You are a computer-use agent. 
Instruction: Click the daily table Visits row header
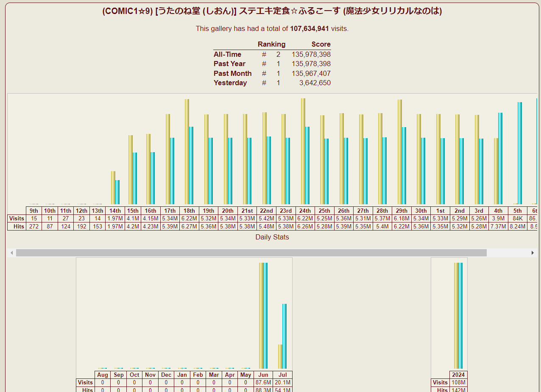coord(17,218)
